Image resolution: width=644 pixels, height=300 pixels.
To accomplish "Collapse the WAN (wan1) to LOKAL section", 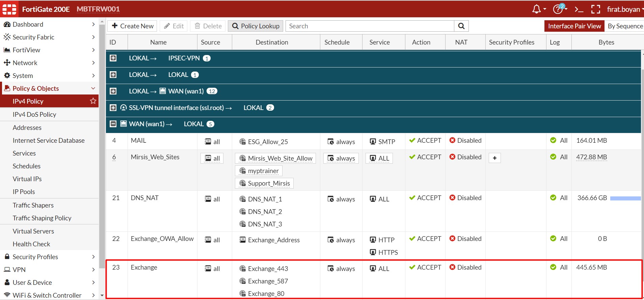I will coord(113,124).
